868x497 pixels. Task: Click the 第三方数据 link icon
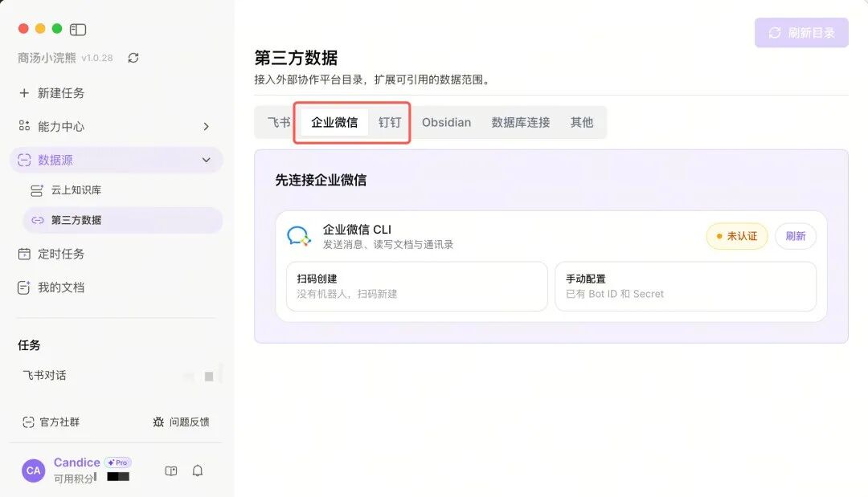tap(37, 220)
